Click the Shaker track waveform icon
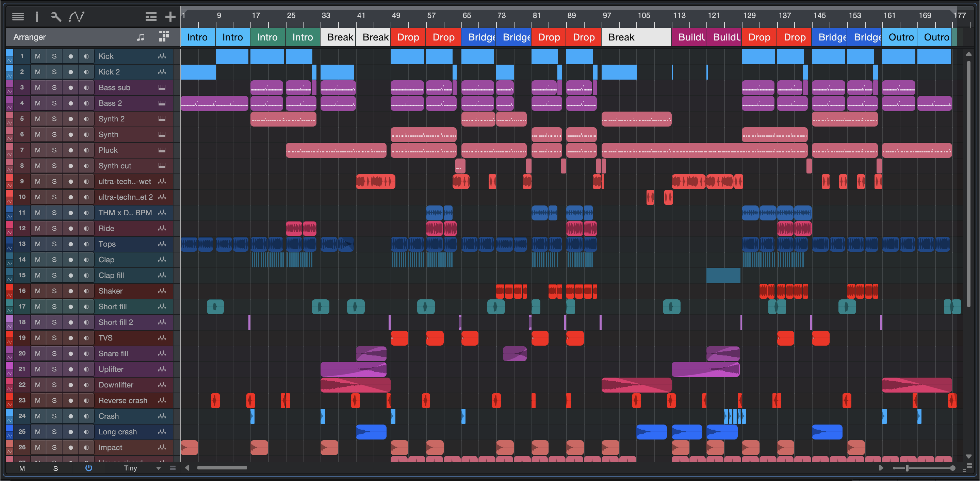Screen dimensions: 980x481 point(162,291)
